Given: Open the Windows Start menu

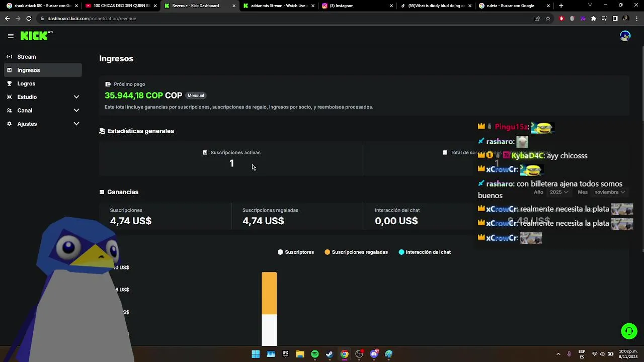Looking at the screenshot, I should pos(256,354).
